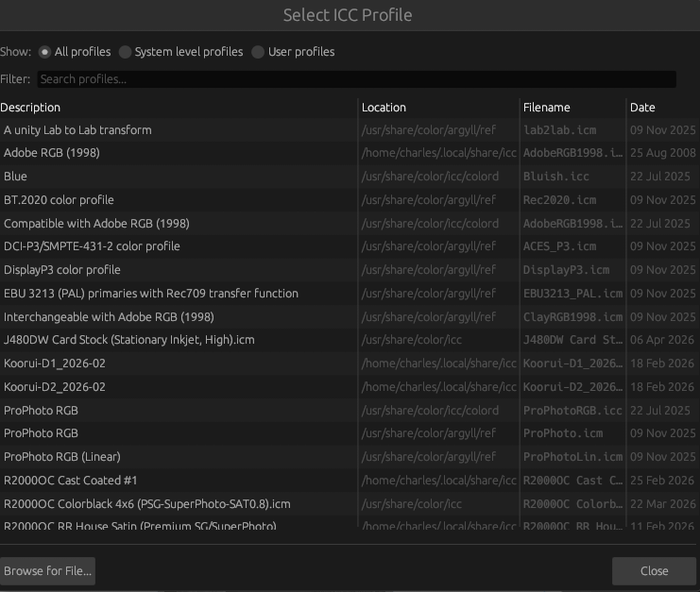The height and width of the screenshot is (592, 700).
Task: Select the System level profiles option
Action: point(126,52)
